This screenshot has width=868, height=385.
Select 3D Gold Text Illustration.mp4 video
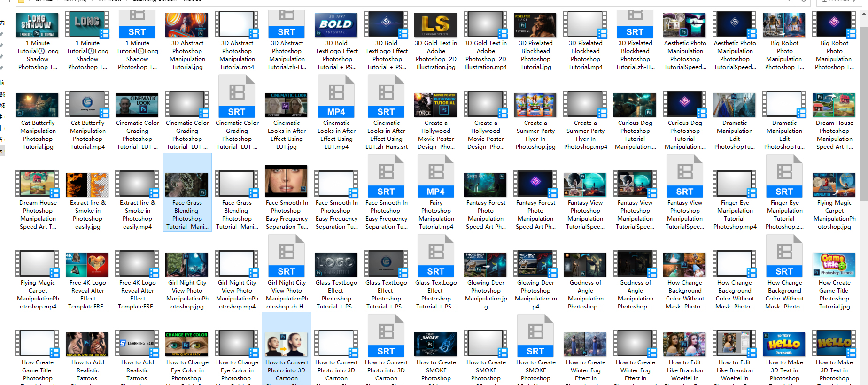[x=486, y=25]
